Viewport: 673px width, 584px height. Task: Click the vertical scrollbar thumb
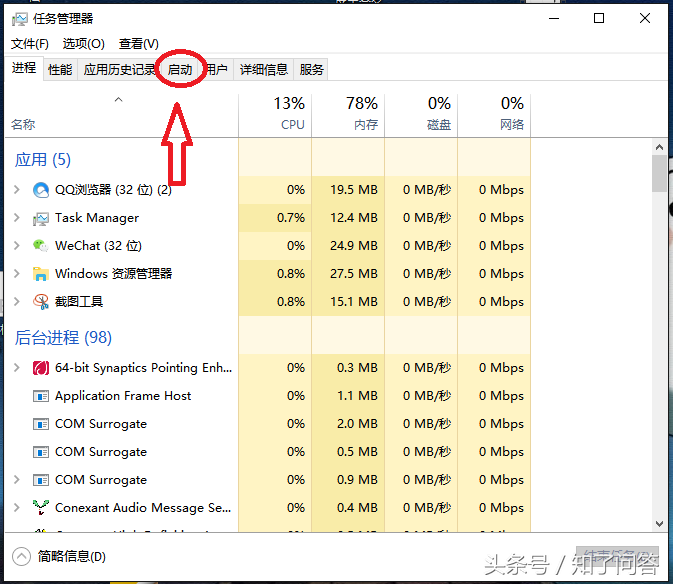[x=659, y=174]
